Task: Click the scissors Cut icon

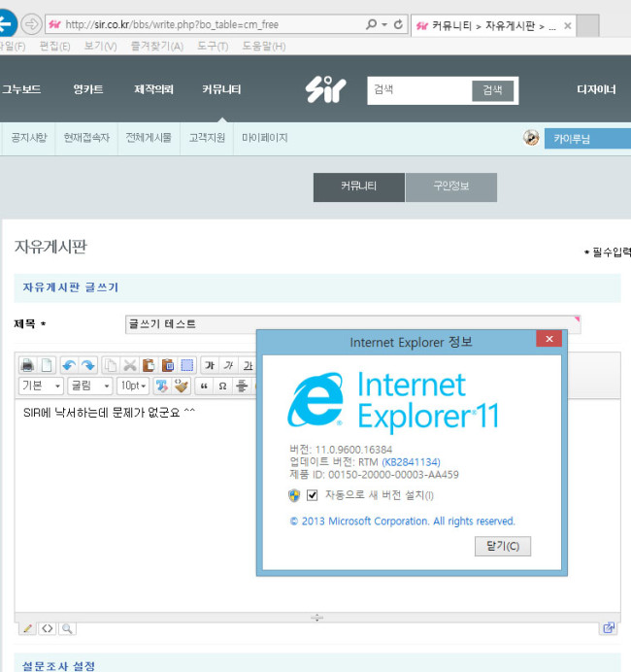Action: [x=130, y=365]
